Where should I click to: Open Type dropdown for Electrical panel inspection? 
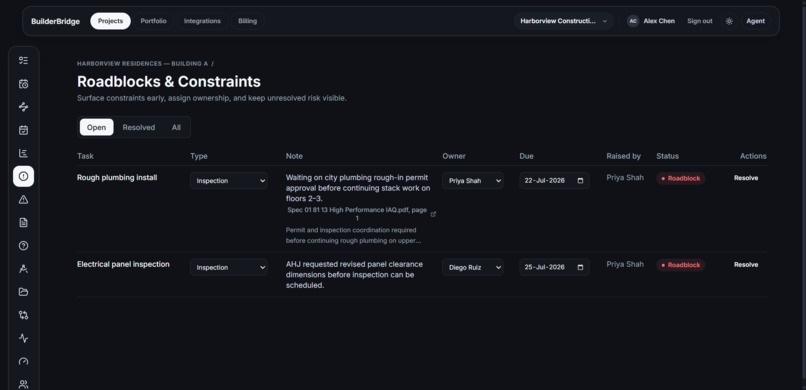229,267
